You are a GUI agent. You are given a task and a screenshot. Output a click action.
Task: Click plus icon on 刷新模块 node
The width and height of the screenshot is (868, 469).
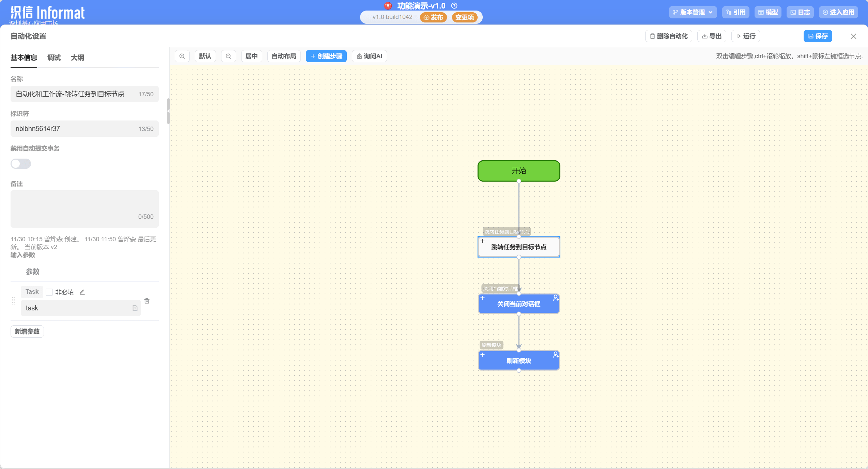[482, 355]
